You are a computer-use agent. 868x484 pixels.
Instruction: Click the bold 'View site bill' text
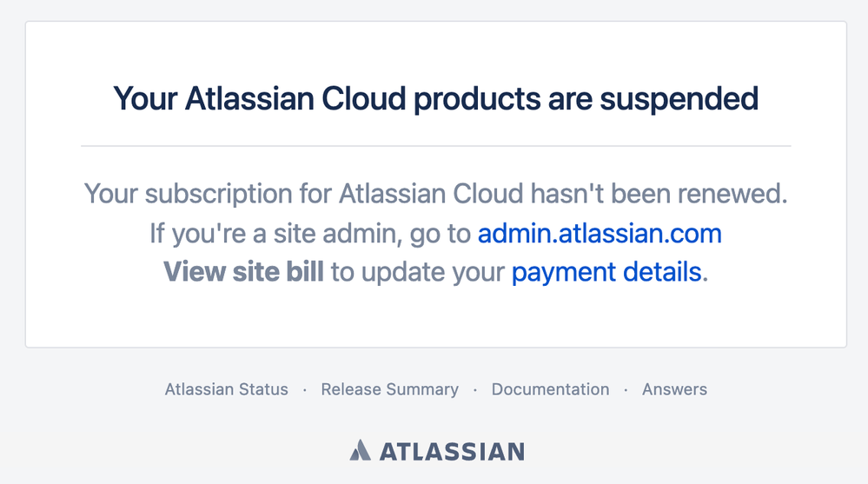tap(243, 272)
